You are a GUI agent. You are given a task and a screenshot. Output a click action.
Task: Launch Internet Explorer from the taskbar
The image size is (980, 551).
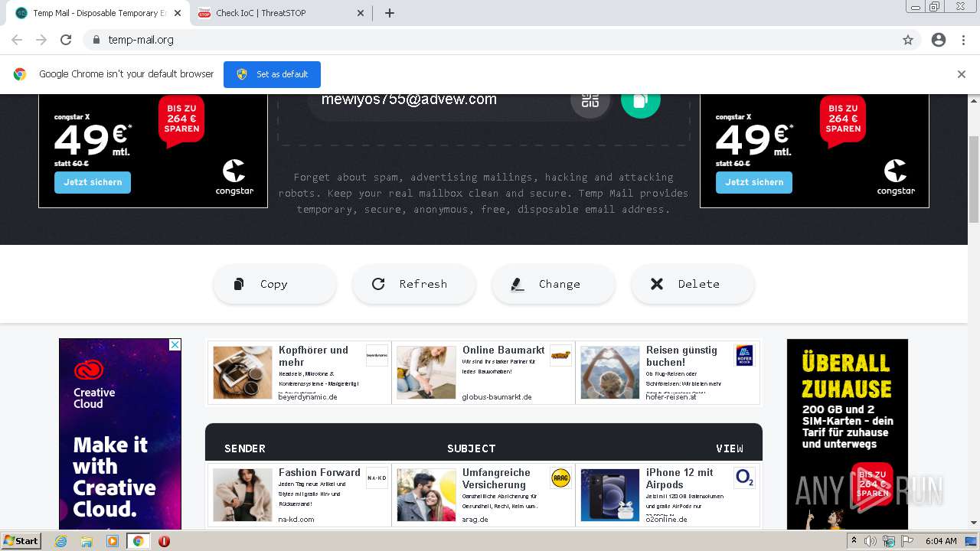point(61,541)
